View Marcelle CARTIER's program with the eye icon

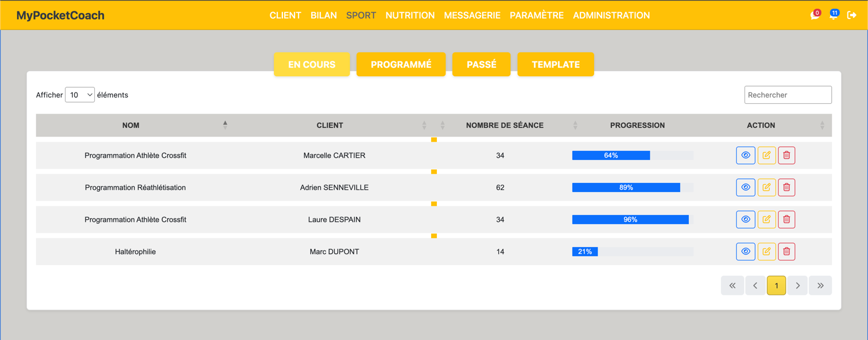click(745, 155)
